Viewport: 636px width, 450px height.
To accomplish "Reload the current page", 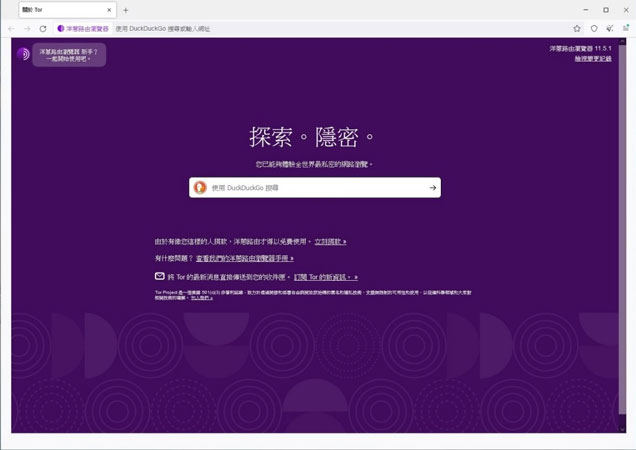I will (x=43, y=29).
